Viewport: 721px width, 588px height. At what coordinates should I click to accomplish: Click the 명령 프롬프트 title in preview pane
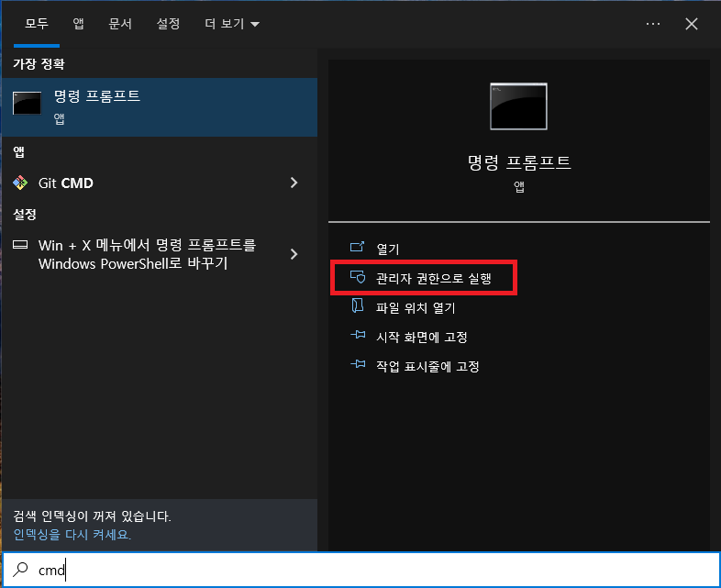click(x=519, y=162)
